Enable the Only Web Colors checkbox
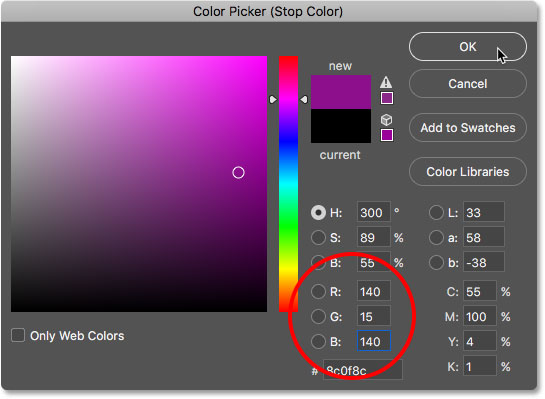This screenshot has width=545, height=399. [x=18, y=335]
